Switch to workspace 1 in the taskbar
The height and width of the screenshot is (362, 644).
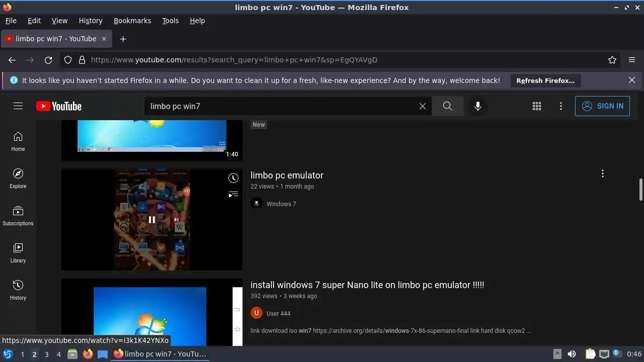[22, 354]
